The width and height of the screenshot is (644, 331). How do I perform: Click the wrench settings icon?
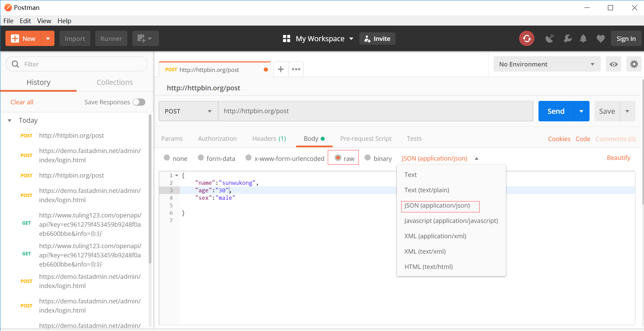tap(567, 39)
